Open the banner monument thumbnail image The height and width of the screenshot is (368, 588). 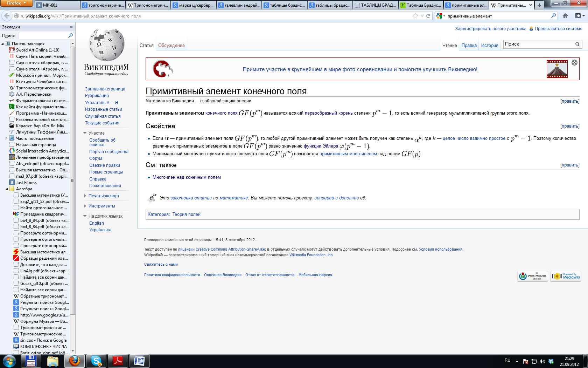pyautogui.click(x=557, y=69)
